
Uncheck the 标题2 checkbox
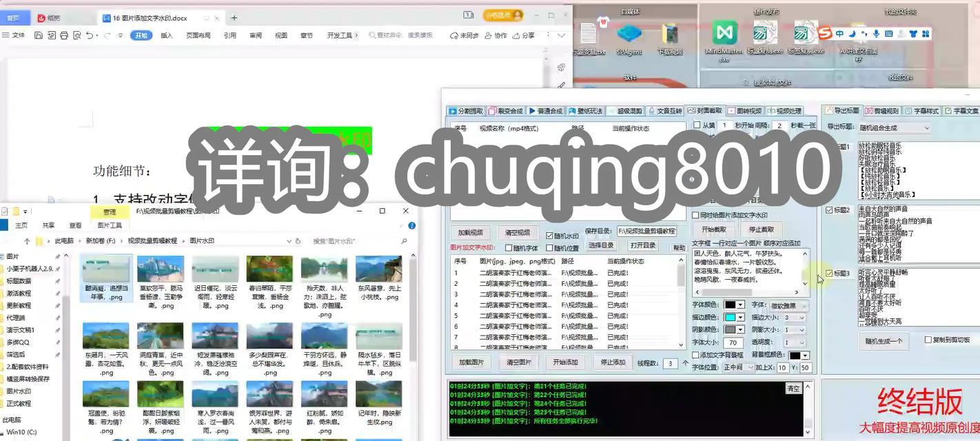(829, 209)
